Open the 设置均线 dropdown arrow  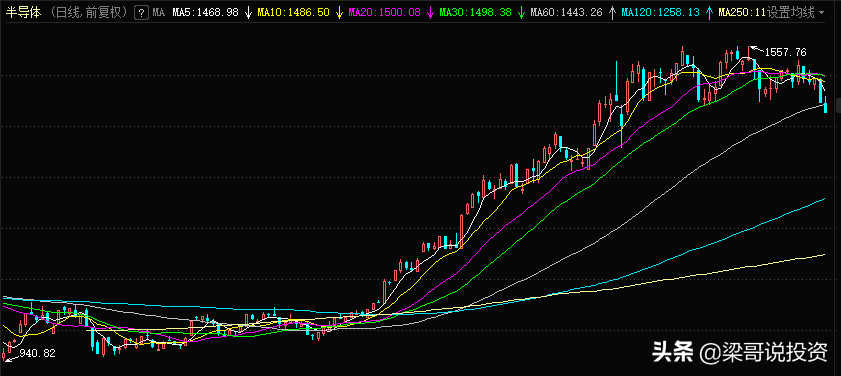click(x=822, y=13)
